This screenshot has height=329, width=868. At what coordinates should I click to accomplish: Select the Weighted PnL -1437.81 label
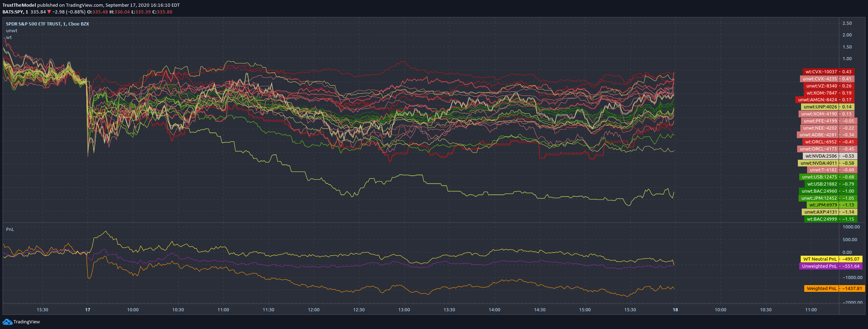[x=835, y=288]
